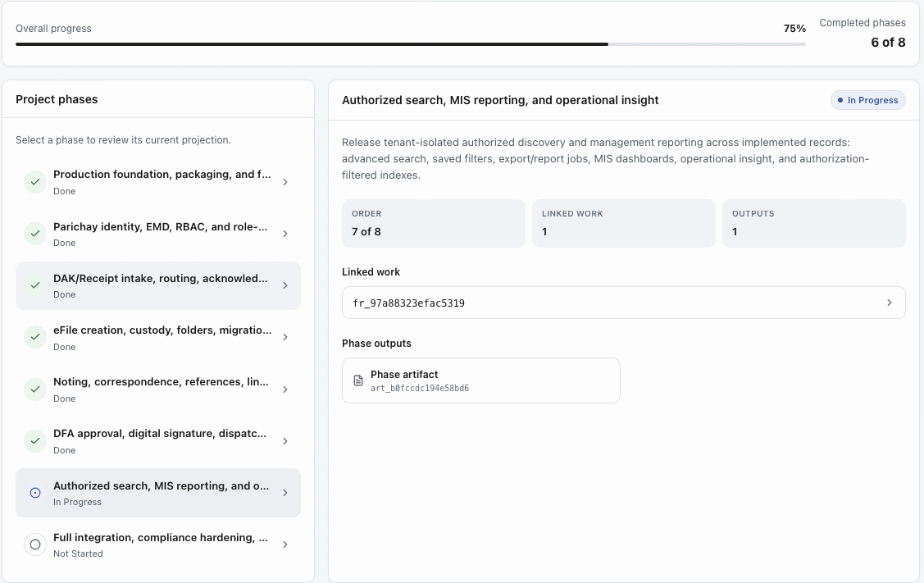Click the LINKED WORK count card
The height and width of the screenshot is (583, 924).
(x=623, y=223)
